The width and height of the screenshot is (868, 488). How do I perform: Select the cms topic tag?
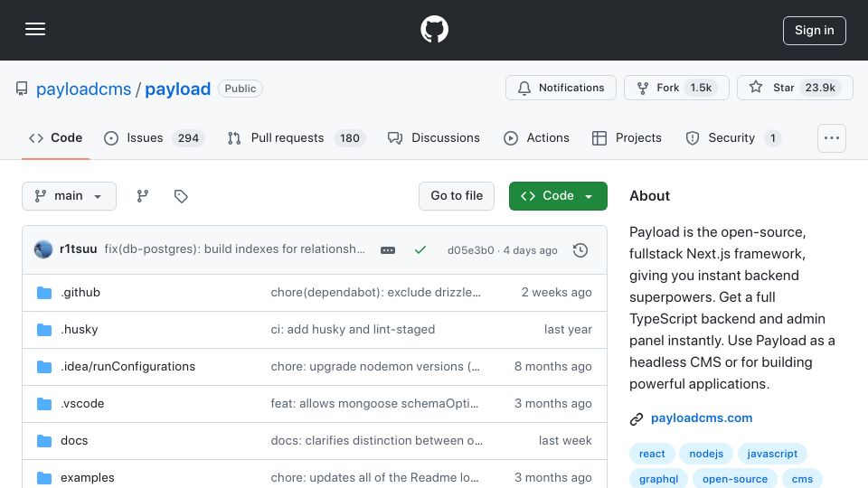(802, 479)
